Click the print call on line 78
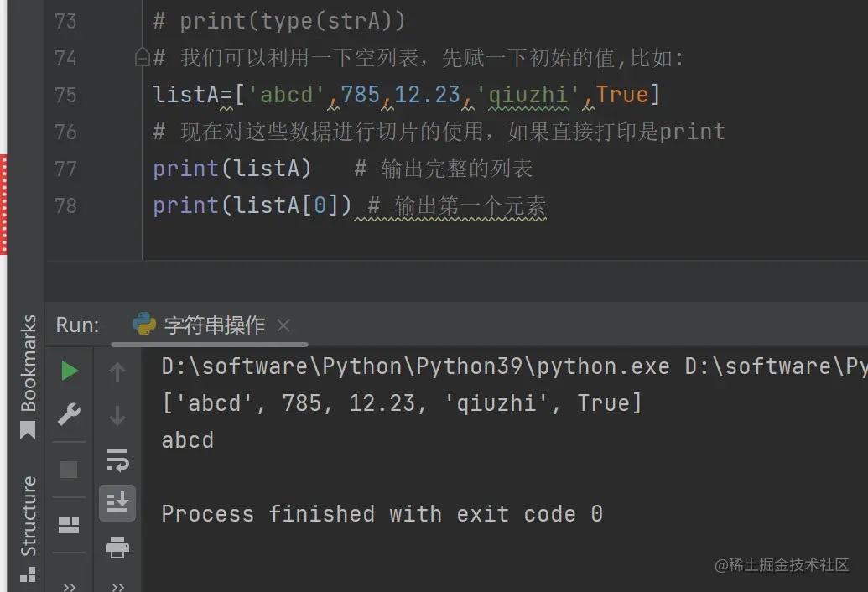 click(185, 205)
